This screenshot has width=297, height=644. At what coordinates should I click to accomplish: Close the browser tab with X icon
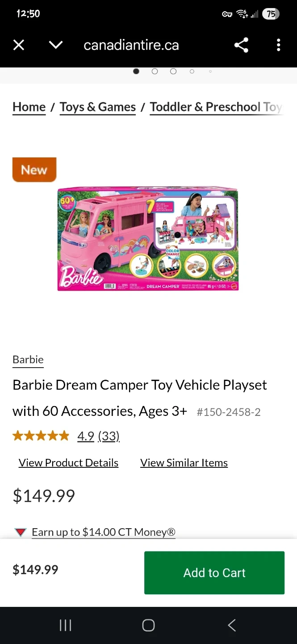pos(19,45)
